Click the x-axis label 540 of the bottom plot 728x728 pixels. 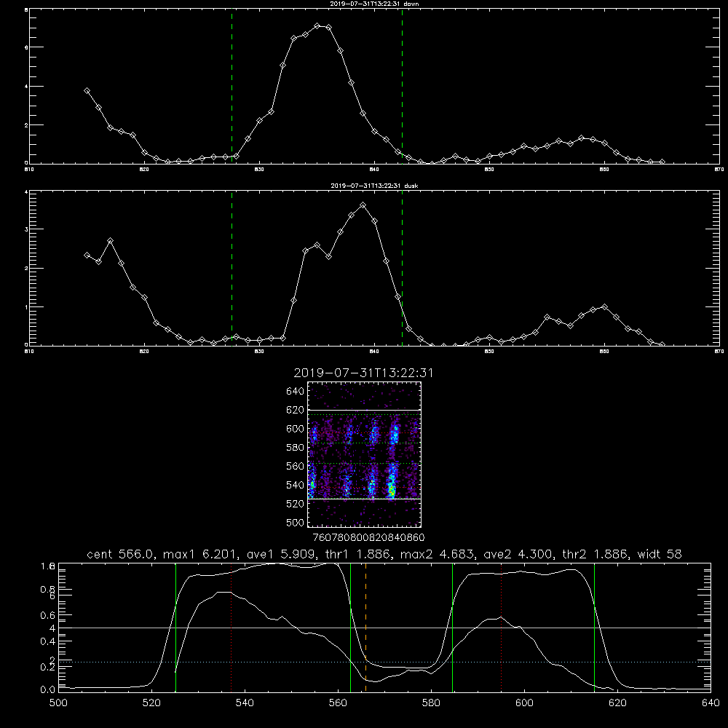(x=245, y=703)
